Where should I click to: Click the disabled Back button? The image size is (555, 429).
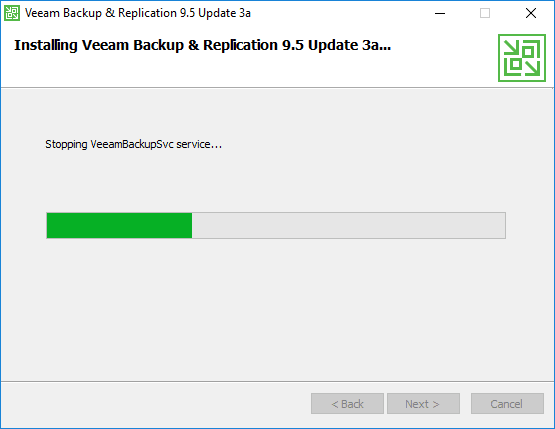click(x=347, y=404)
